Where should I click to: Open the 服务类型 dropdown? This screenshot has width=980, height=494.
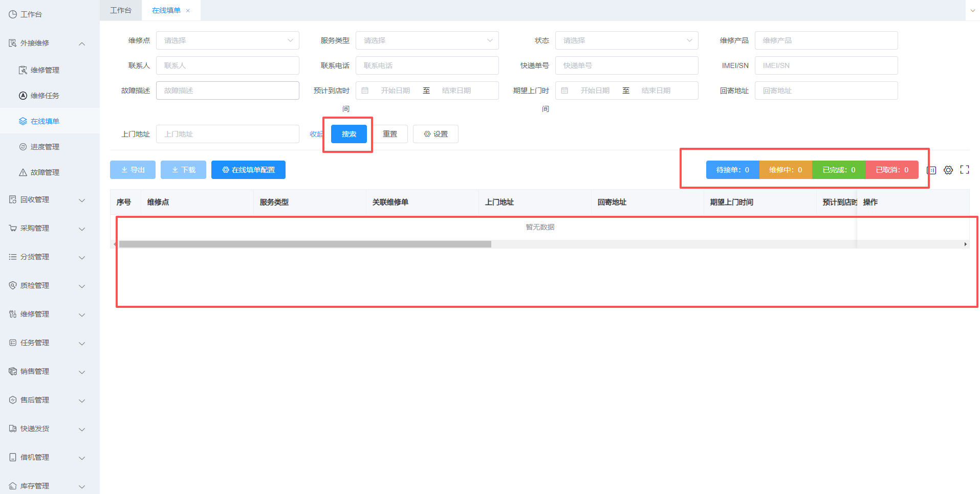click(427, 40)
